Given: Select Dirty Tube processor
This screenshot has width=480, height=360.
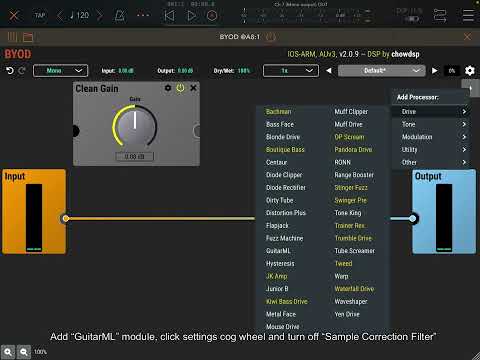Looking at the screenshot, I should tap(279, 200).
